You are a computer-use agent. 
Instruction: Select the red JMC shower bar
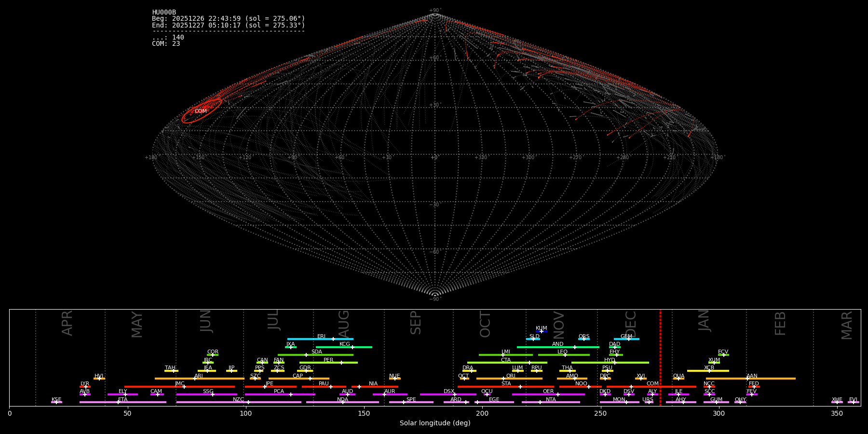(179, 387)
